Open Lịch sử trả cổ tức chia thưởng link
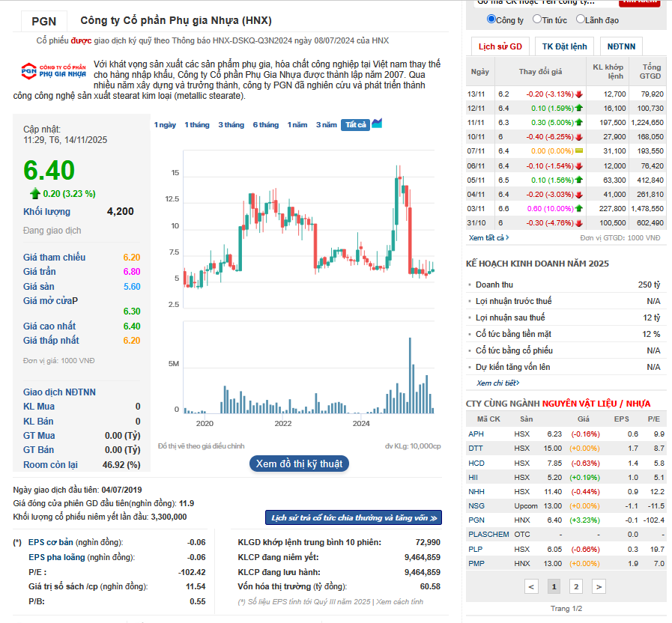672x623 pixels. click(354, 517)
